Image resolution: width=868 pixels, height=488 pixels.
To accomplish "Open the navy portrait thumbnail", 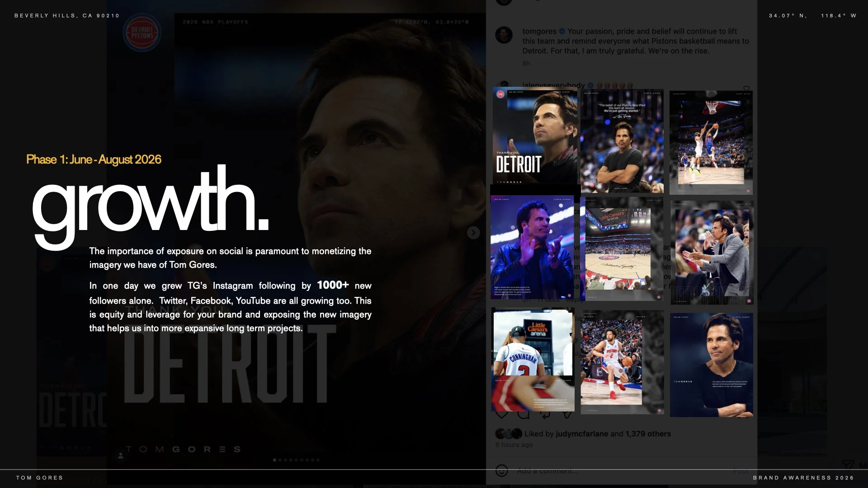I will tap(712, 365).
